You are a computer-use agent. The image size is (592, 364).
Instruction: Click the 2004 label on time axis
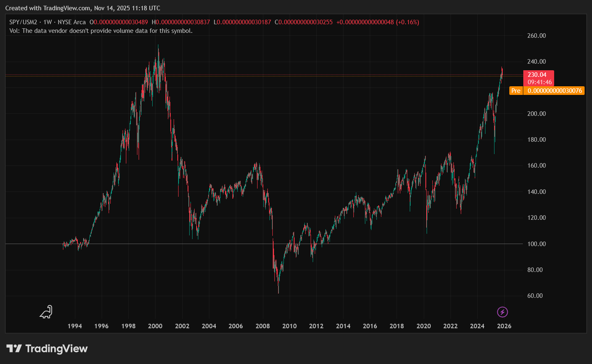click(209, 326)
